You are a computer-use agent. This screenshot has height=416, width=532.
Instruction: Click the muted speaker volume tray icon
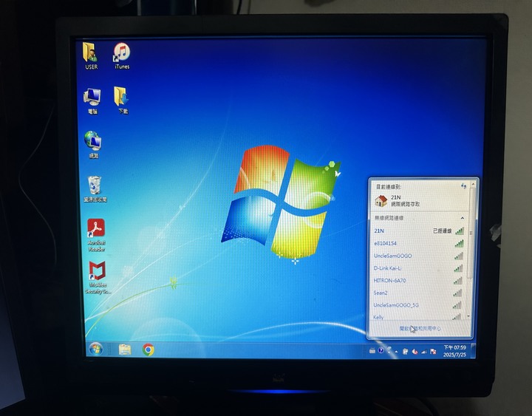click(x=415, y=352)
